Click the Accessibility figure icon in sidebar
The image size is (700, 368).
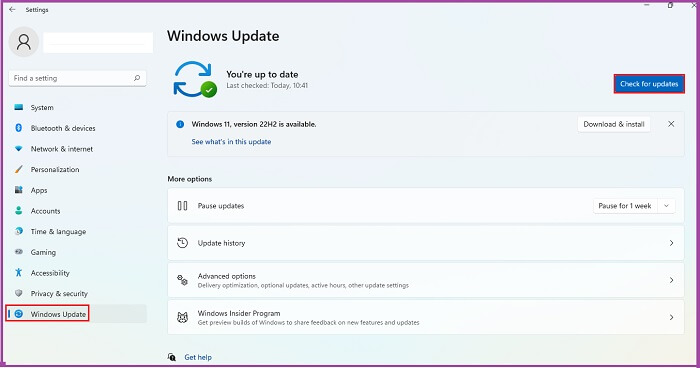tap(18, 272)
